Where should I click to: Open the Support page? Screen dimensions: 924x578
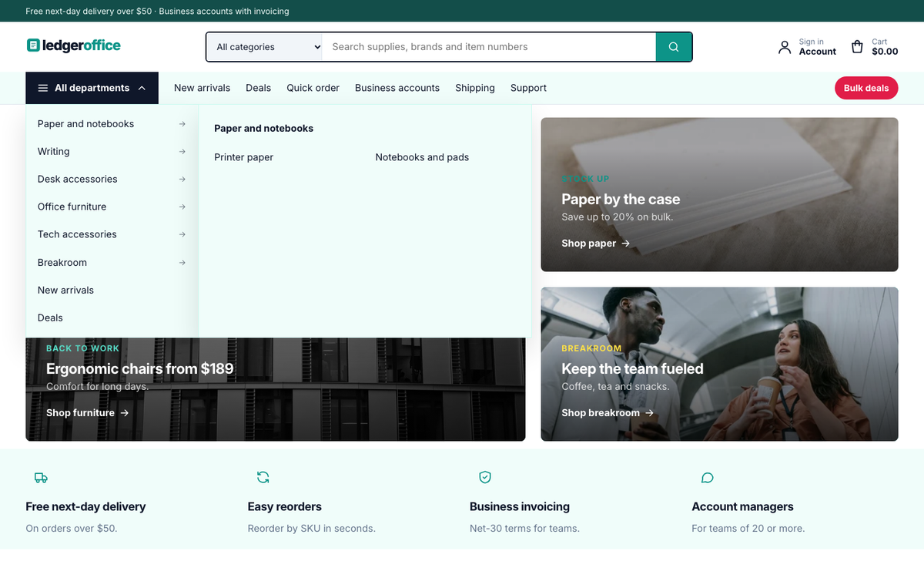tap(528, 88)
